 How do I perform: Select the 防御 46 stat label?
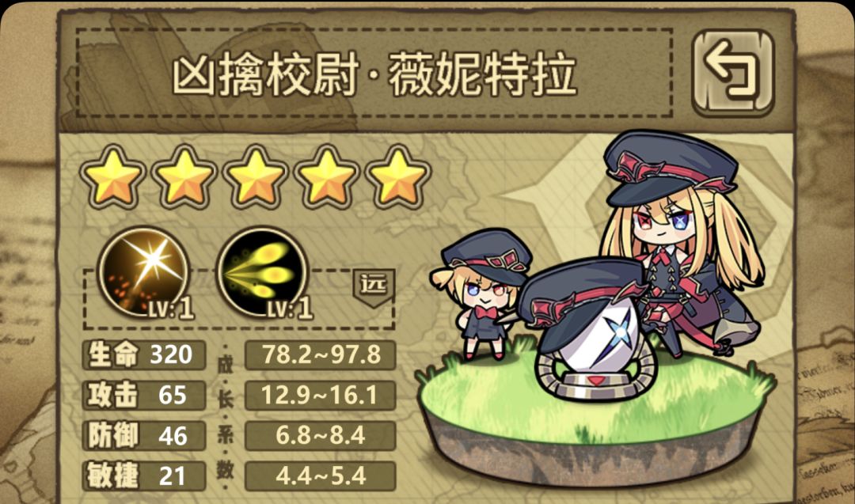[144, 436]
